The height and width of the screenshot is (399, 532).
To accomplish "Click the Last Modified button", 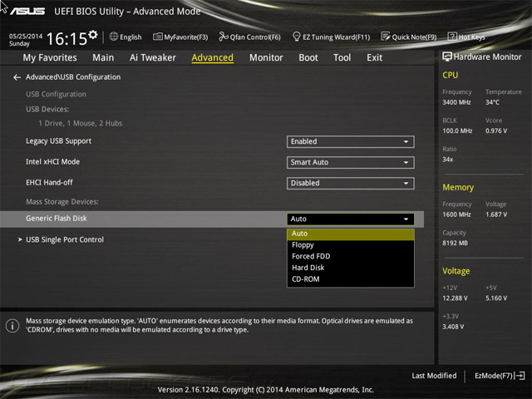I will point(434,376).
